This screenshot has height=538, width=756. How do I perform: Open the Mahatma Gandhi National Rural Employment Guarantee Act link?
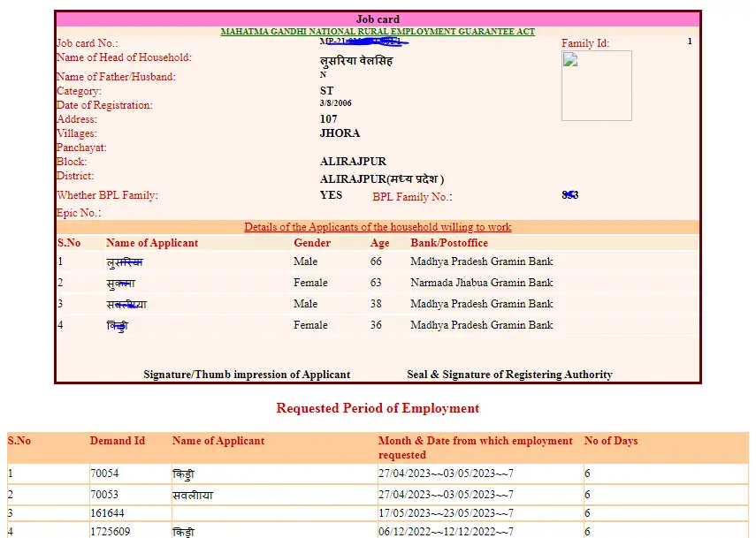point(378,32)
